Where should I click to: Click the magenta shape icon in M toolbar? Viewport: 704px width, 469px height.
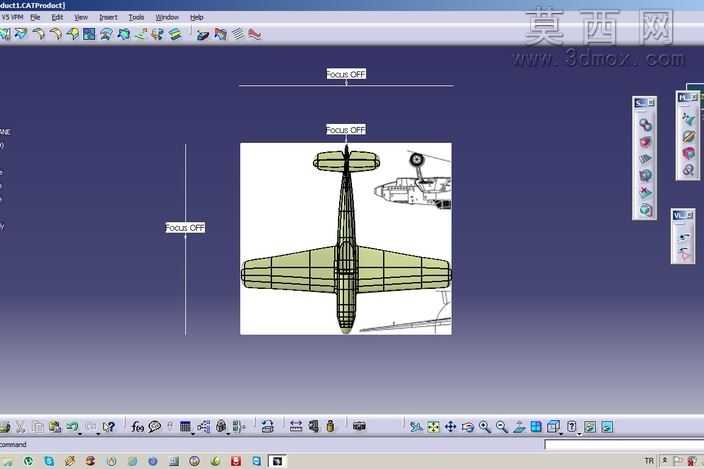click(x=688, y=153)
